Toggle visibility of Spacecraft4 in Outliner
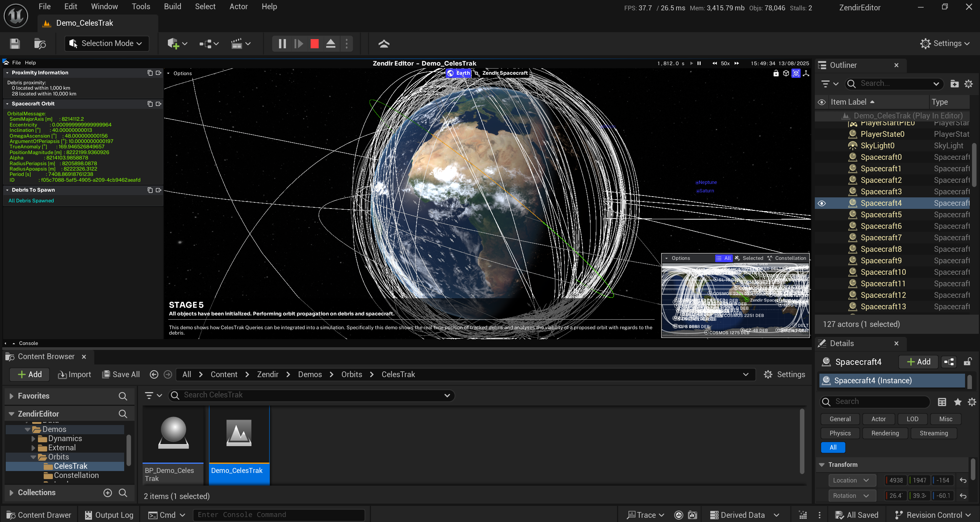Screen dimensions: 980x522 click(x=822, y=203)
